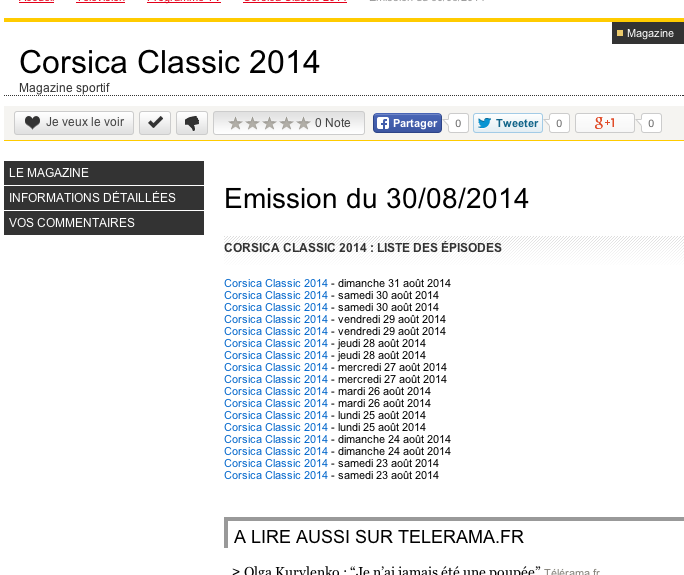Open the second samedi 23 août 2014 episode

pyautogui.click(x=276, y=475)
